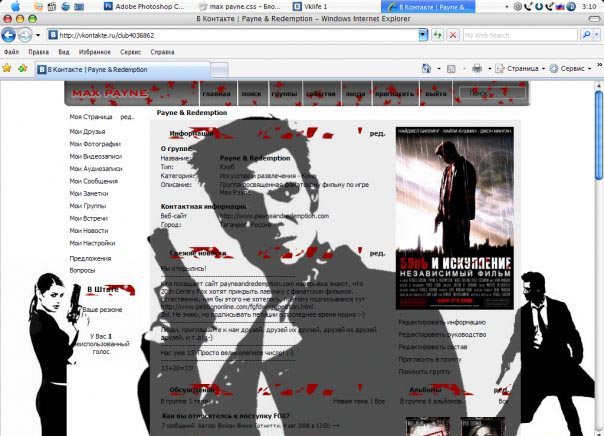Open Моя Страница in the sidebar
The image size is (604, 436).
(x=91, y=117)
